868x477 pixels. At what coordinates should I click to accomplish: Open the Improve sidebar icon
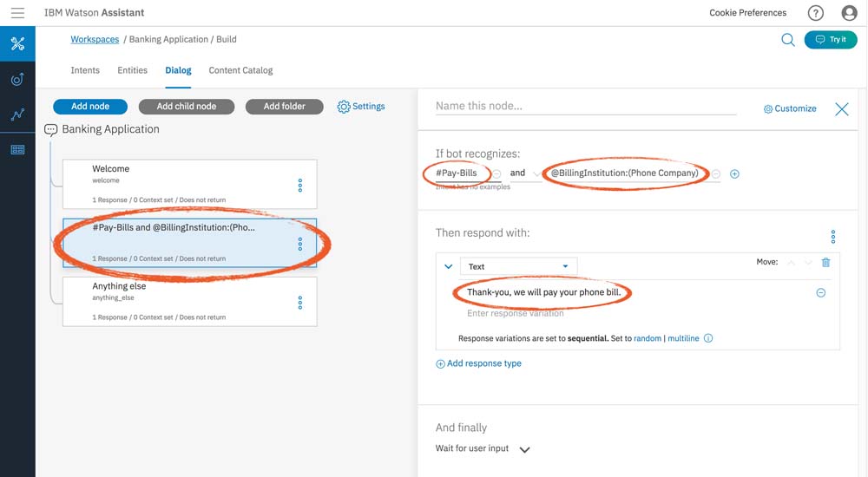[x=17, y=80]
